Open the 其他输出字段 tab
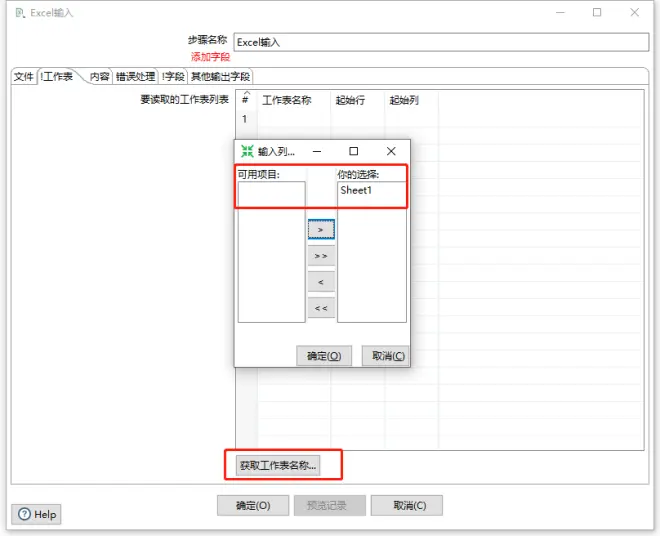This screenshot has width=660, height=536. coord(220,77)
